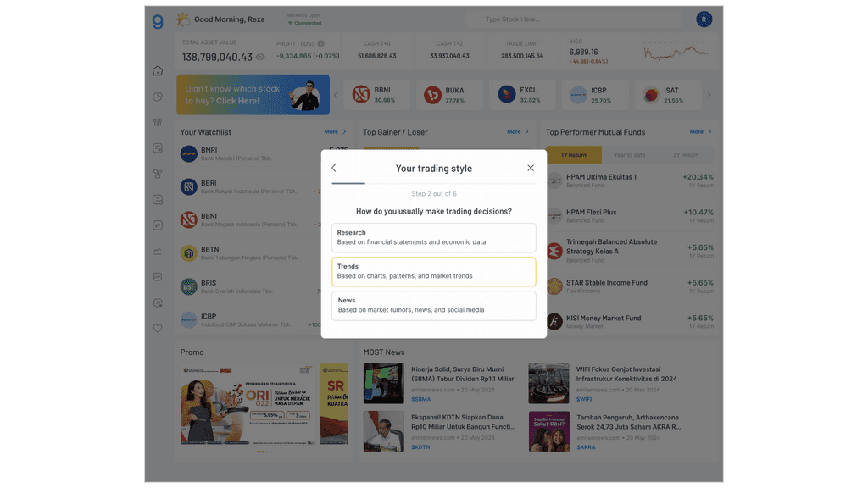Open the ICBP stock card in carousel
The height and width of the screenshot is (488, 868).
[595, 95]
